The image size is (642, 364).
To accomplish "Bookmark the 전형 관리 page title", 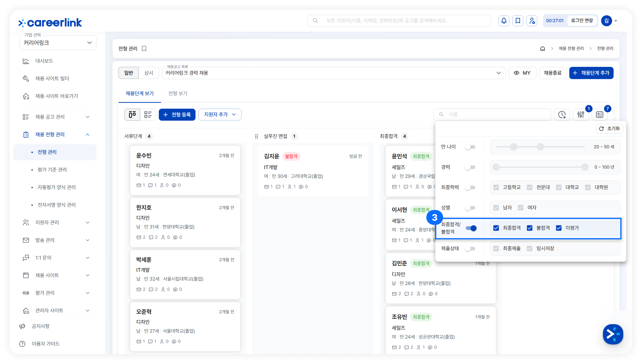I will (x=144, y=49).
